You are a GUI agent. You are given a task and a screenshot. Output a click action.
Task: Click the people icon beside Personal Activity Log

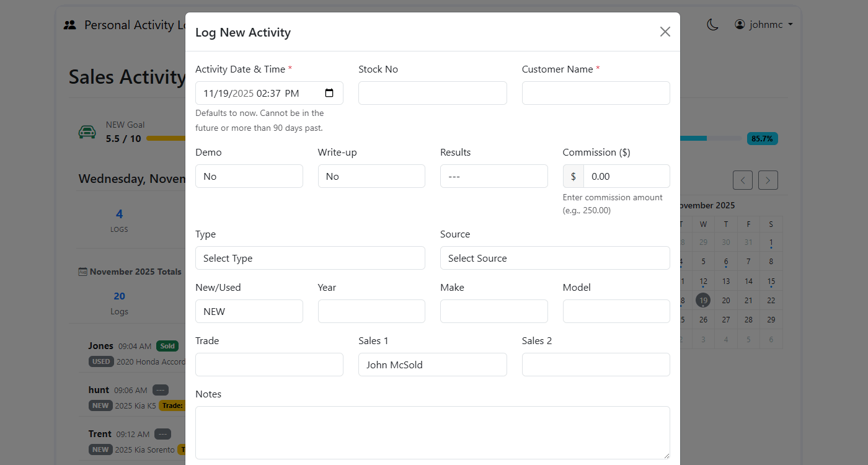coord(69,24)
